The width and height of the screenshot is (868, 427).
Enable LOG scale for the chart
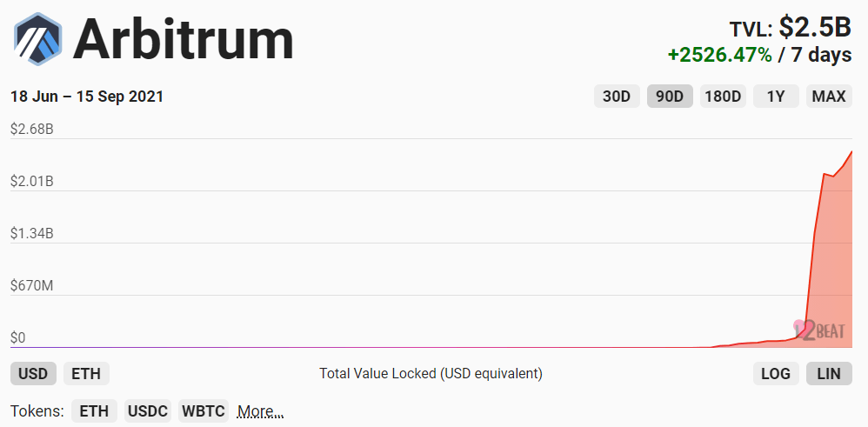click(776, 374)
